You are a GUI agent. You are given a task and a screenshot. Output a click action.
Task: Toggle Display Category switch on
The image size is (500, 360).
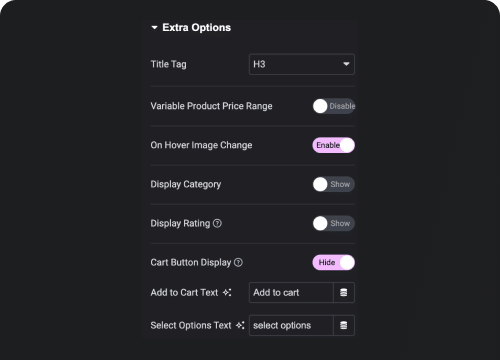334,184
